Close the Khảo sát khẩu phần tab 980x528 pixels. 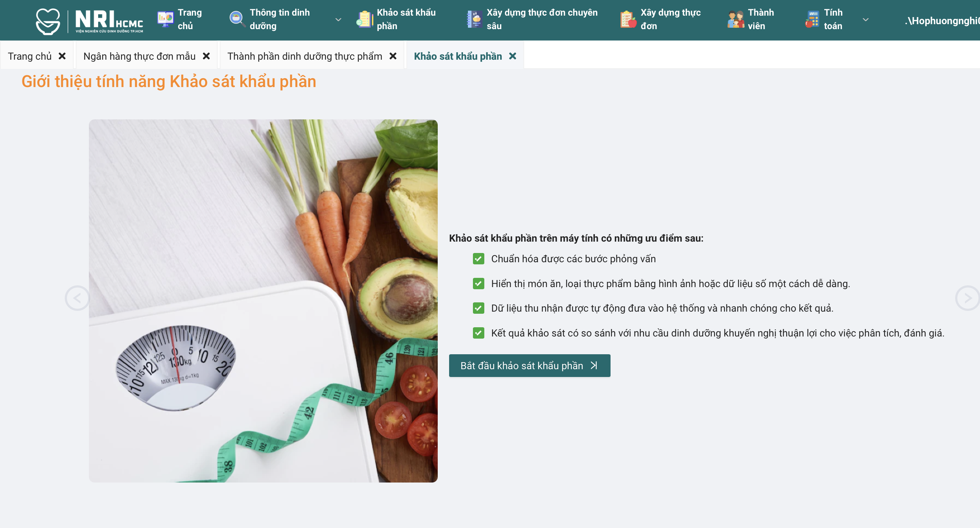point(513,56)
